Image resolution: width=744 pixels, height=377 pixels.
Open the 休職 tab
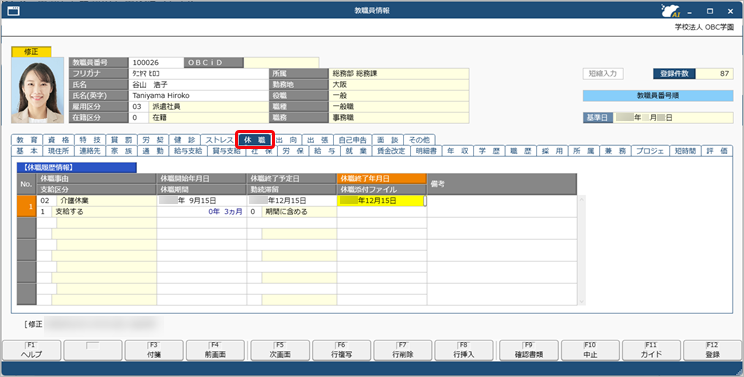click(x=256, y=140)
